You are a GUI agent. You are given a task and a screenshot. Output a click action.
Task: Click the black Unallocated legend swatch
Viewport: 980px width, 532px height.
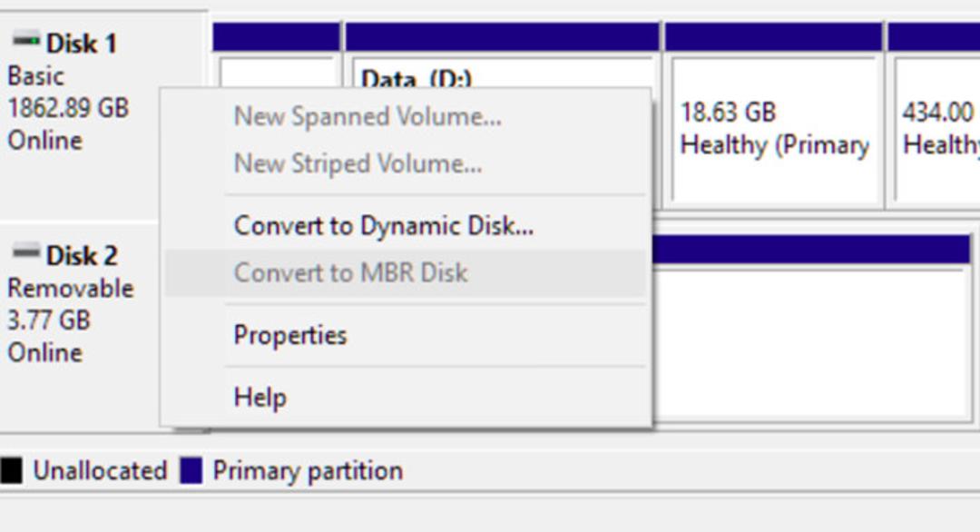(11, 471)
